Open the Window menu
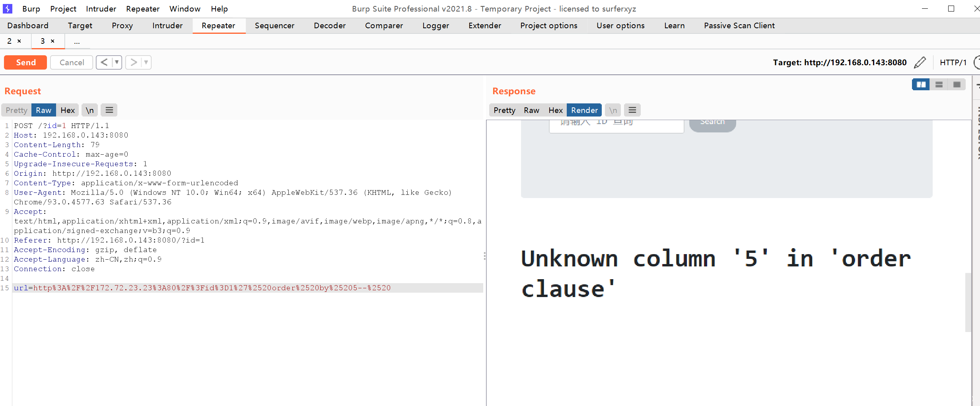Image resolution: width=980 pixels, height=406 pixels. (185, 9)
